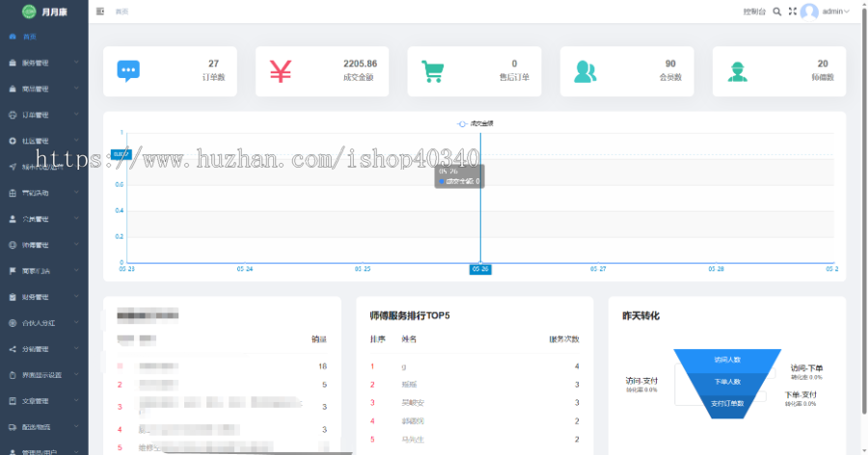Select the 05-27 x-axis date label
Image resolution: width=868 pixels, height=455 pixels.
click(x=598, y=268)
